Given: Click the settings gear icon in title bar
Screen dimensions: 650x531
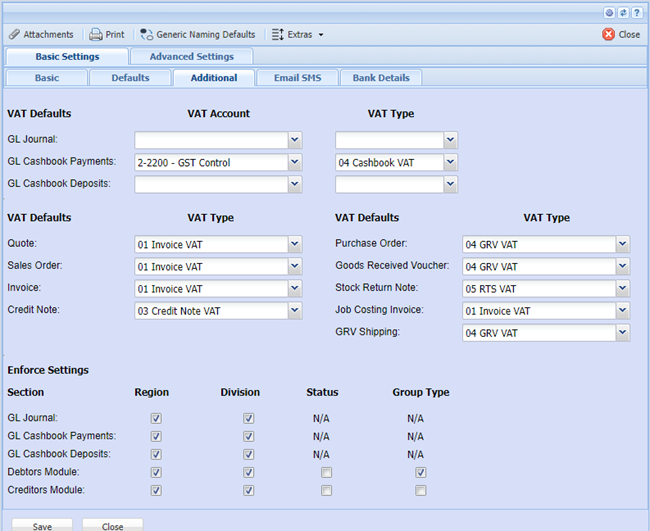Looking at the screenshot, I should 610,12.
